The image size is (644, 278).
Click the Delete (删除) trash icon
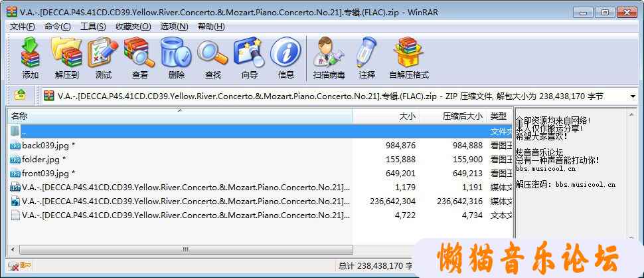point(176,53)
